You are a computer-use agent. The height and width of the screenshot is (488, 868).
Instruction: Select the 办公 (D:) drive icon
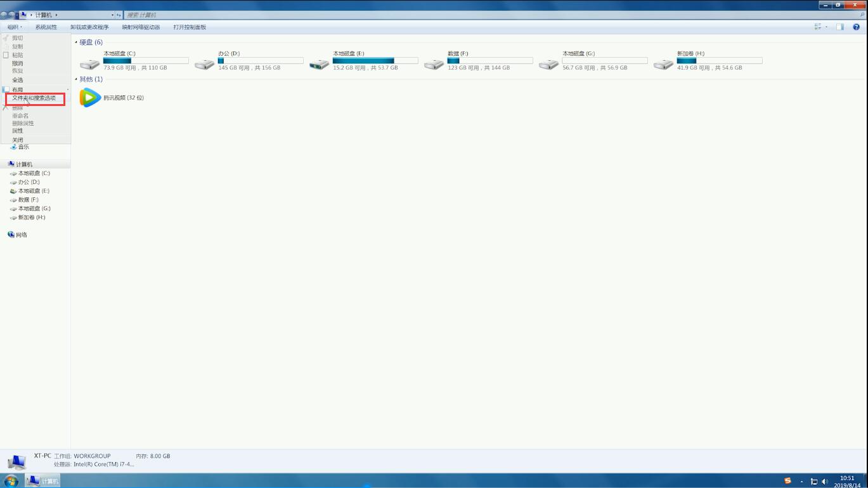click(204, 64)
